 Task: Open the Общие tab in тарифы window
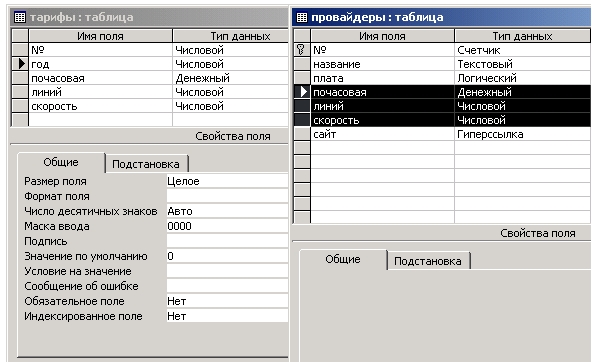pyautogui.click(x=61, y=162)
